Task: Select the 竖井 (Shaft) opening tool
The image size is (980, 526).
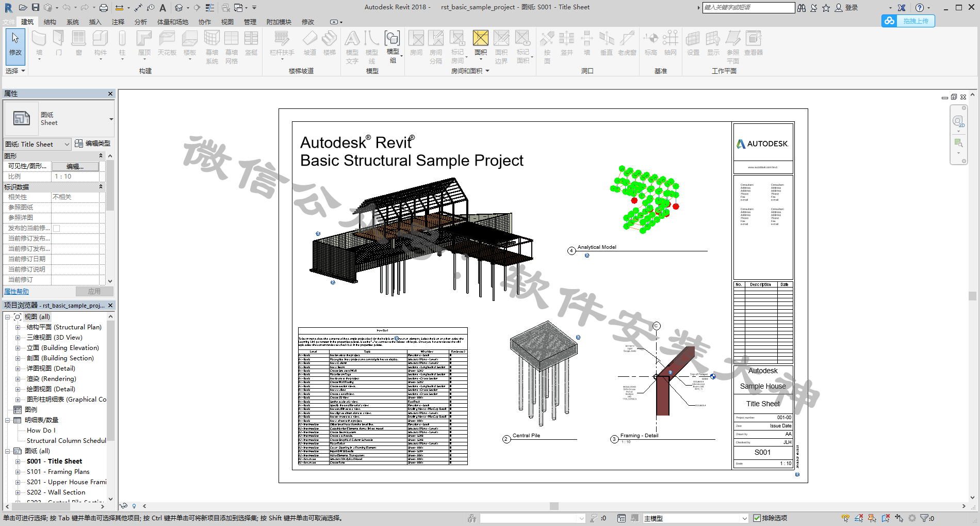Action: [x=567, y=43]
